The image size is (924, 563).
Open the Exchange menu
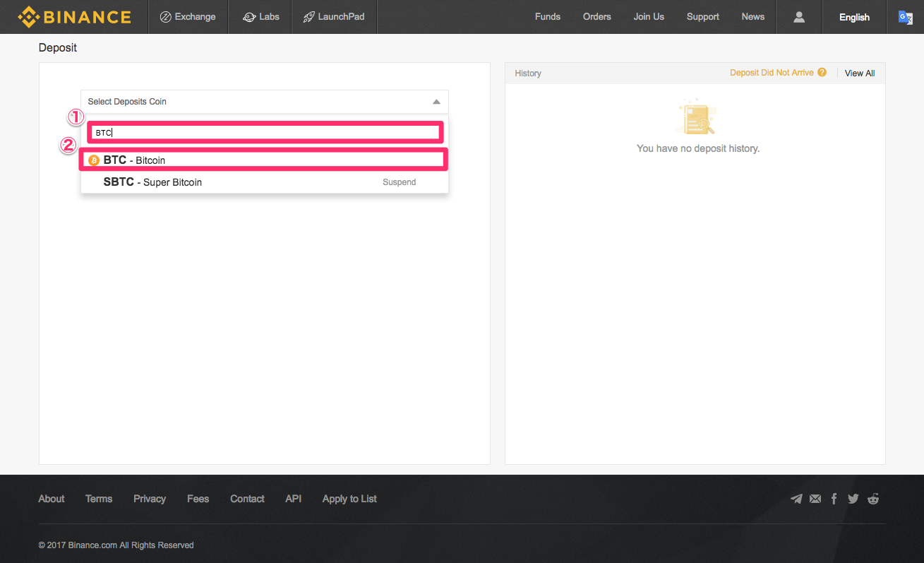[188, 17]
